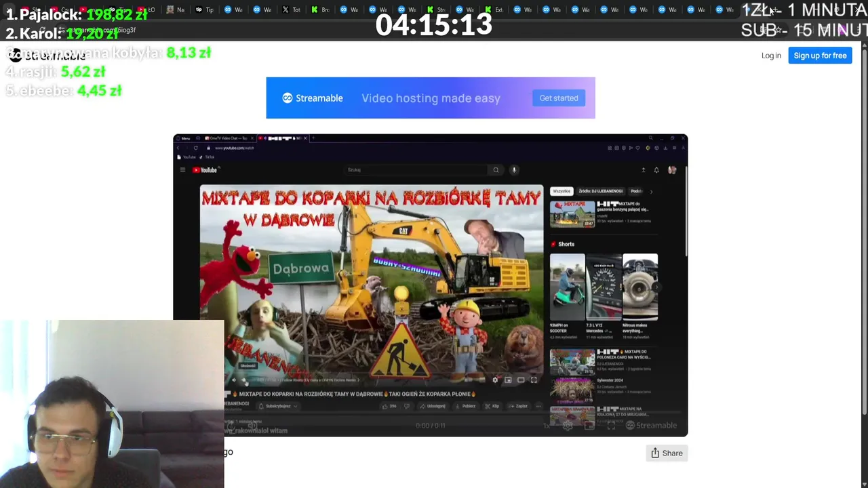868x488 pixels.
Task: Click Udostępnij under the YouTube video
Action: 433,406
